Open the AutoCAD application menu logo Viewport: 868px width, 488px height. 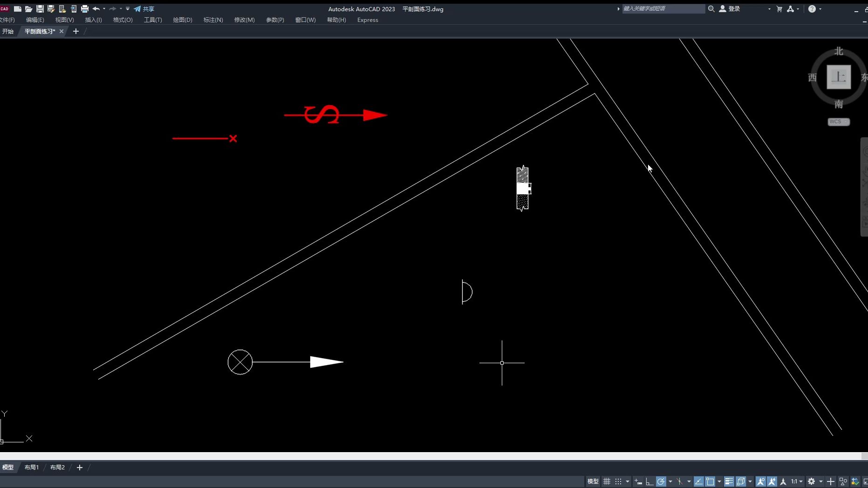point(4,9)
